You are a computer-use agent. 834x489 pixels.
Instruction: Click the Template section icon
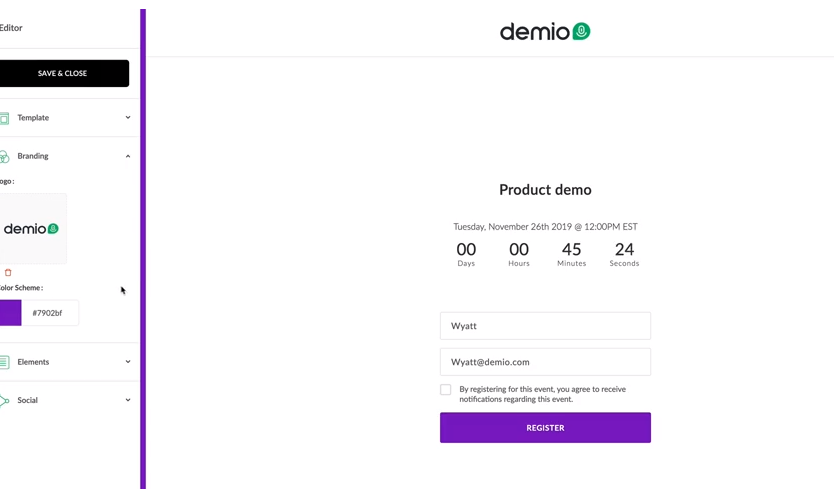(x=5, y=118)
